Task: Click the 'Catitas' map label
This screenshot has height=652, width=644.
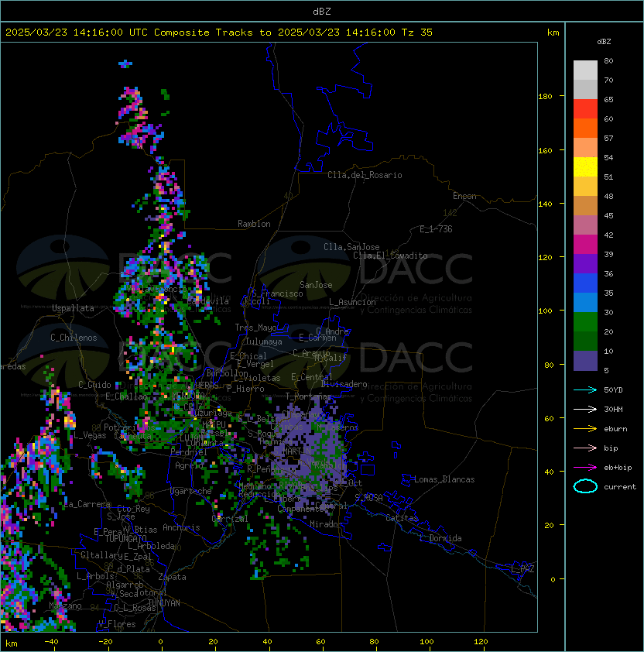Action: [x=402, y=518]
